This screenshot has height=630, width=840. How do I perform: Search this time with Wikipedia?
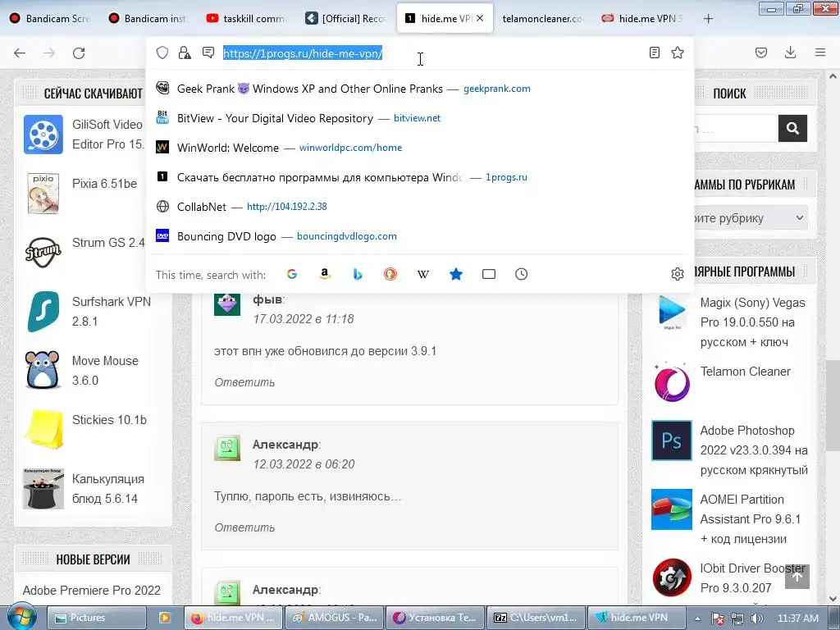click(x=423, y=274)
